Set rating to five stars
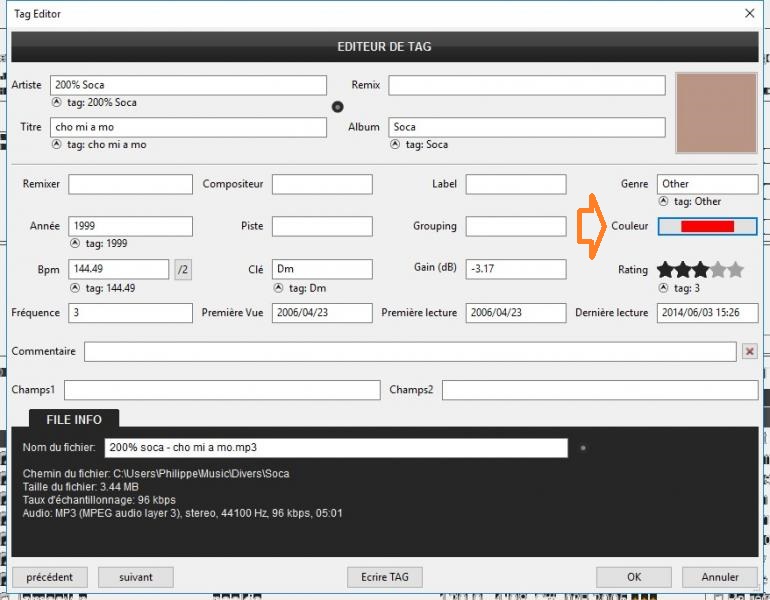 pos(736,269)
